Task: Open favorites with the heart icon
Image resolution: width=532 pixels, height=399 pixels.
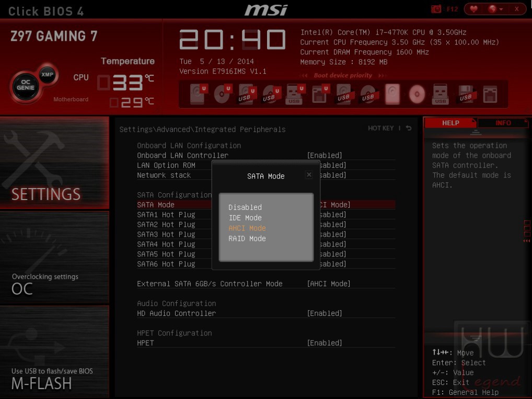Action: [473, 9]
